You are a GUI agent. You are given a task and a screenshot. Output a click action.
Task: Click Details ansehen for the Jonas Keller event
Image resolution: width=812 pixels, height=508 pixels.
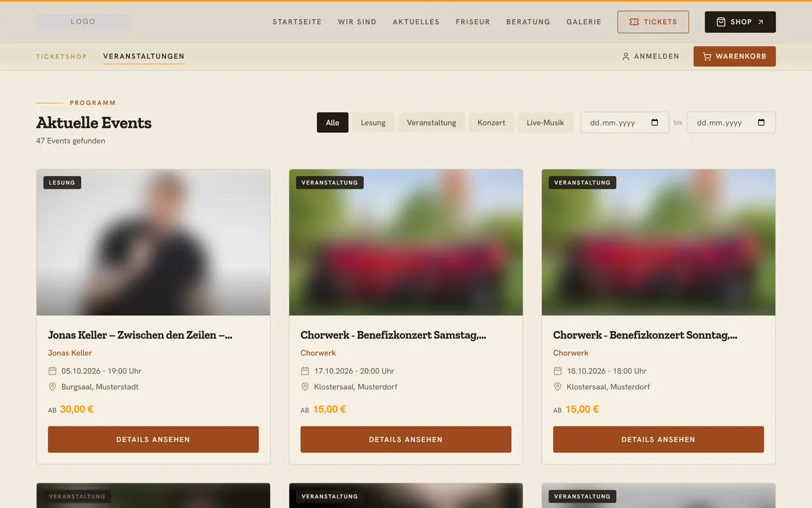click(x=154, y=439)
